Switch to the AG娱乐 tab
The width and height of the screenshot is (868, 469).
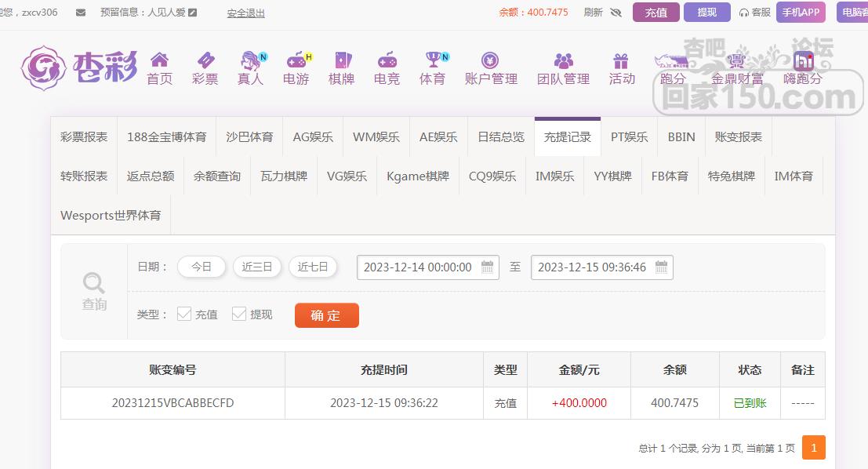click(314, 136)
